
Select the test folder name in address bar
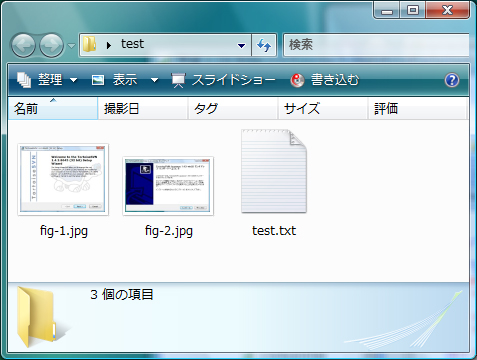point(132,44)
